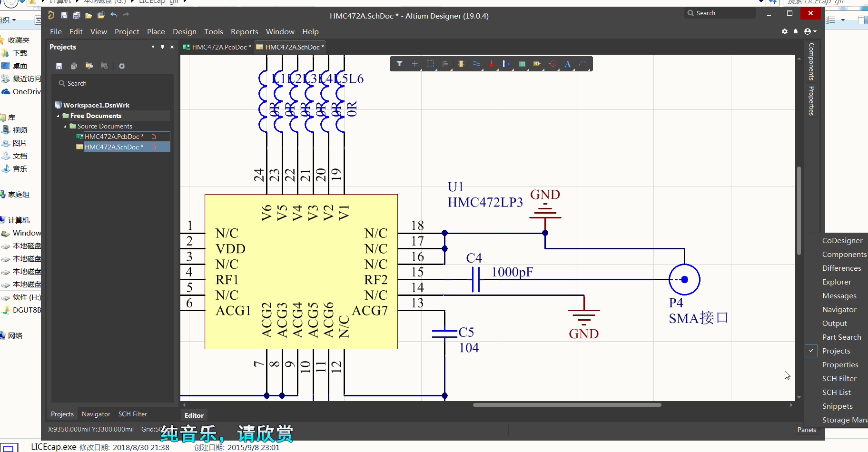Collapse the Source Documents folder
The width and height of the screenshot is (868, 452).
[65, 126]
